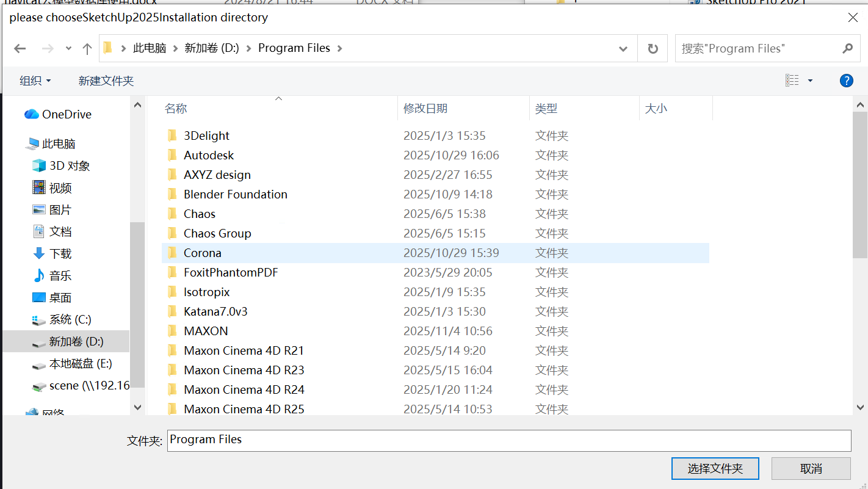Click the folder icon beside FoxitPhantomPDF
Viewport: 868px width, 489px height.
(172, 272)
